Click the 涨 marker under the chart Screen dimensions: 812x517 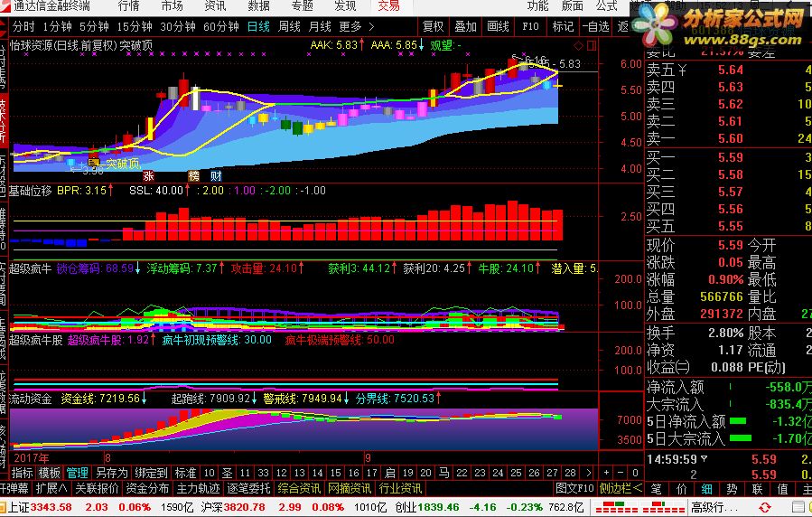click(x=149, y=176)
